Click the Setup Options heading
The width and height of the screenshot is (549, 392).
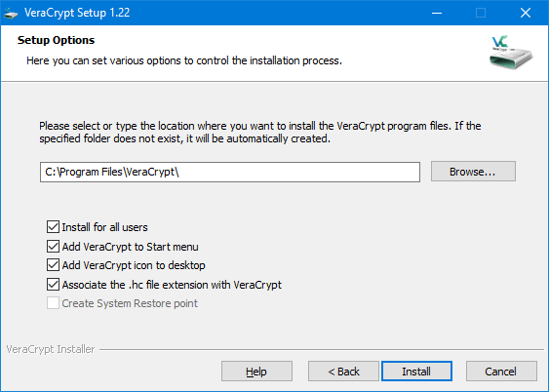(56, 40)
